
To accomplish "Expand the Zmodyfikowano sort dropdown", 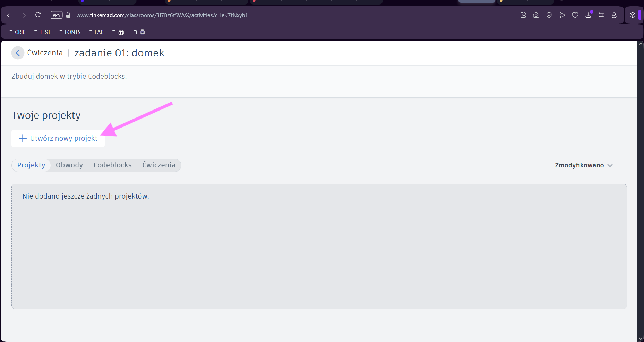I will pos(584,165).
